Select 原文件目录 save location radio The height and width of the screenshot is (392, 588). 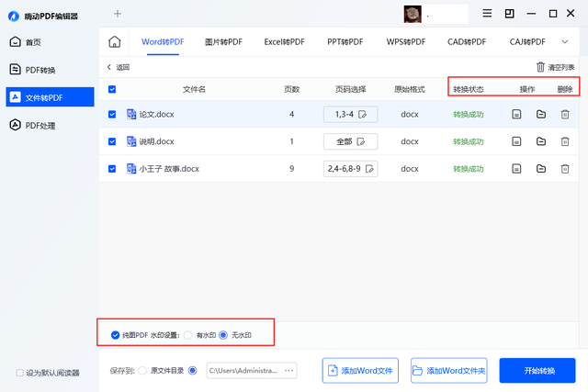tap(142, 371)
